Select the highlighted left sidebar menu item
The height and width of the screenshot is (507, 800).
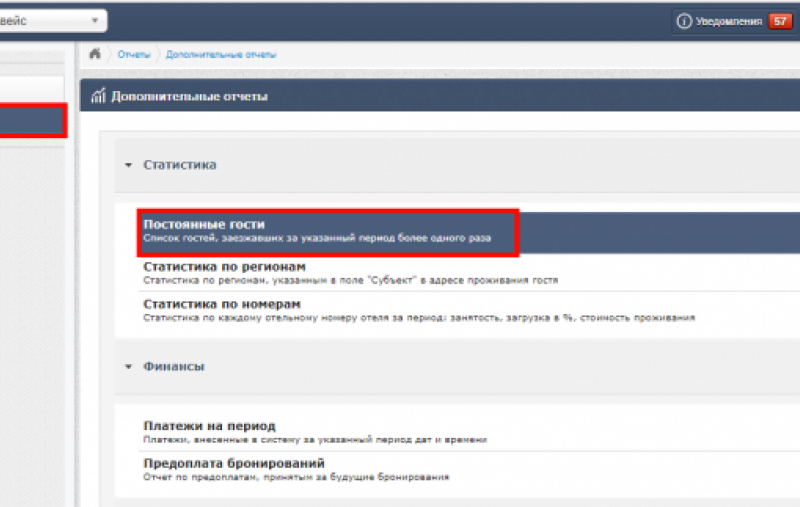pyautogui.click(x=32, y=121)
